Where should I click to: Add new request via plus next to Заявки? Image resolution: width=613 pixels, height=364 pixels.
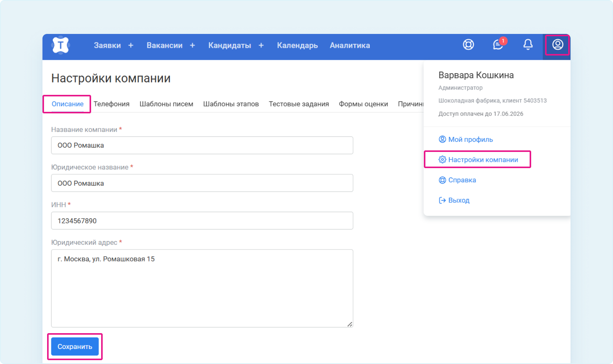tap(131, 45)
